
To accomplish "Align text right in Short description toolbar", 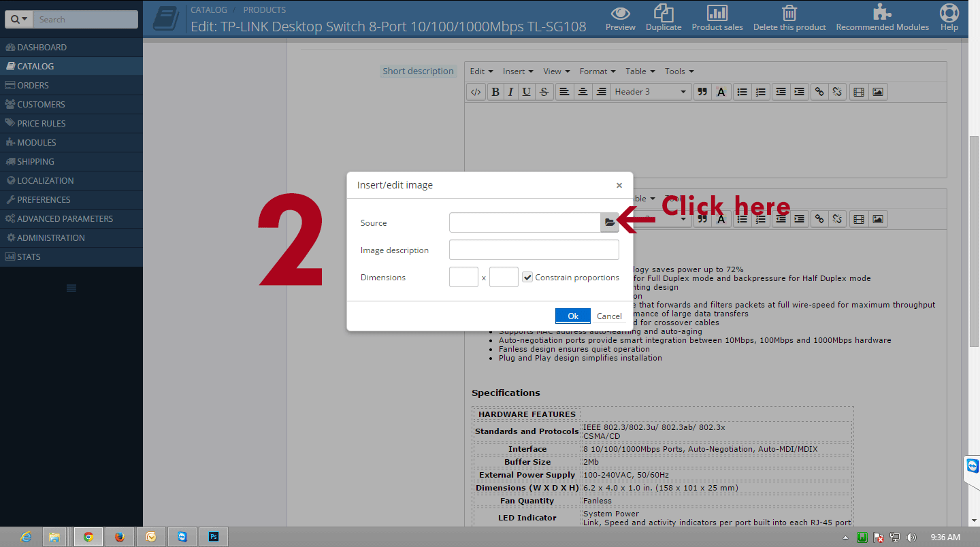I will (x=601, y=92).
